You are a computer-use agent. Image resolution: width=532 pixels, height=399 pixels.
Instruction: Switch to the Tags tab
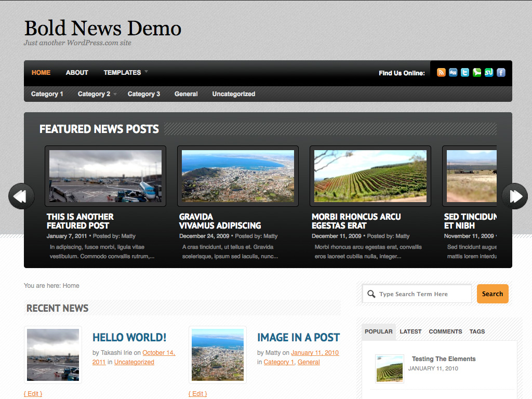[x=477, y=331]
